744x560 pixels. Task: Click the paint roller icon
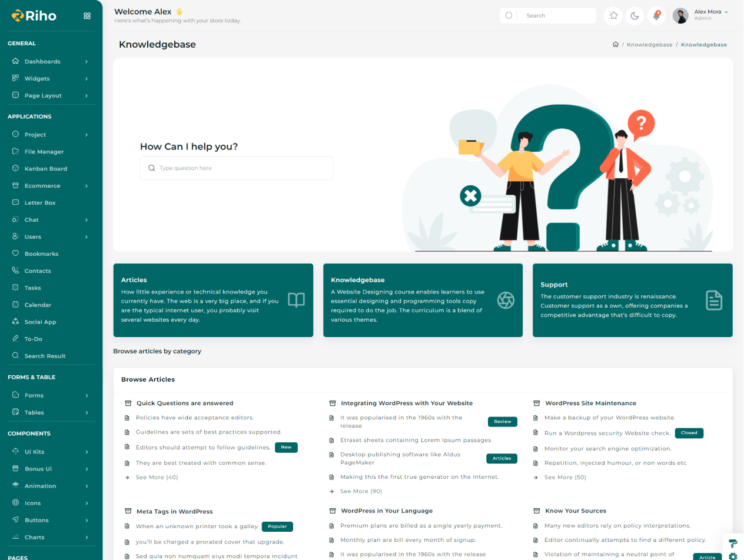click(732, 543)
